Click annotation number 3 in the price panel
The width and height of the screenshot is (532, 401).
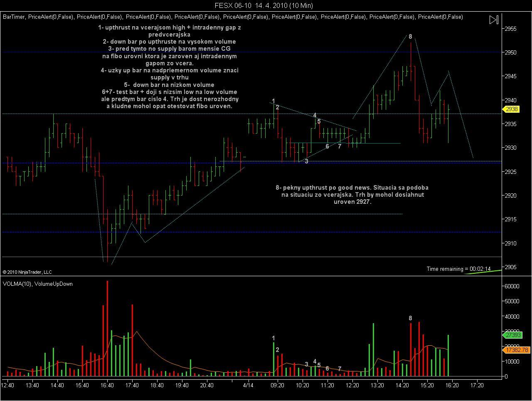pyautogui.click(x=306, y=161)
